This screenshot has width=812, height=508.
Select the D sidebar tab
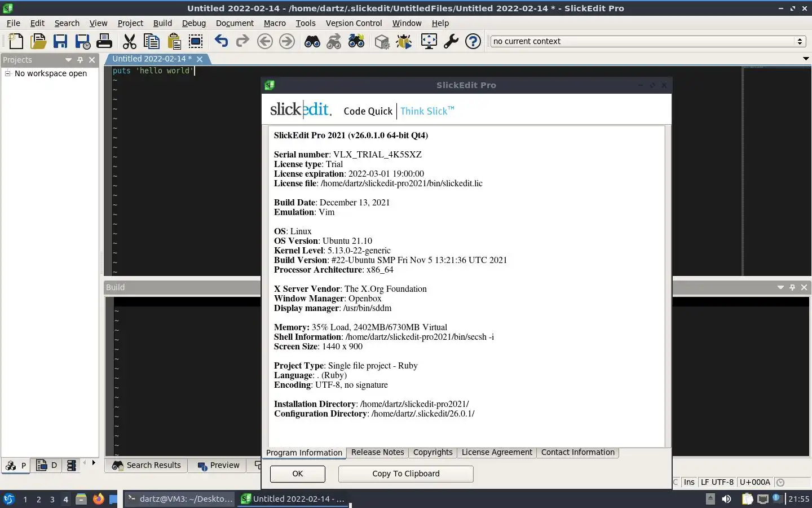pos(47,465)
